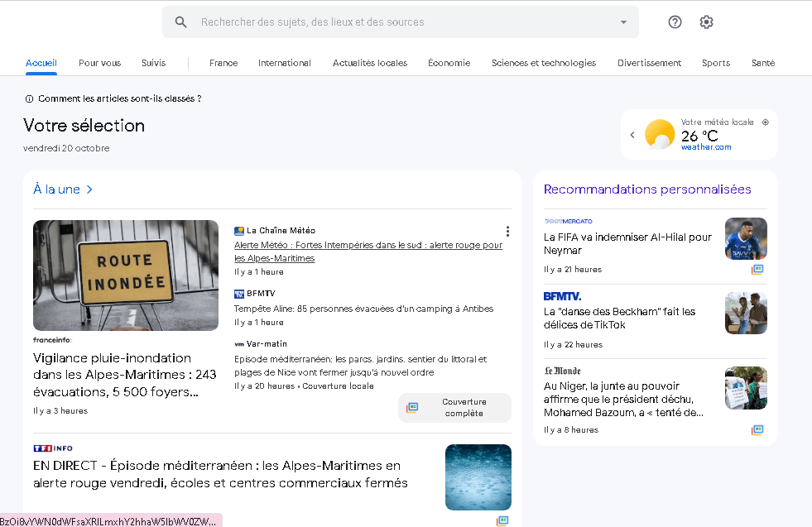
Task: Click inside the search input field
Action: pos(372,22)
